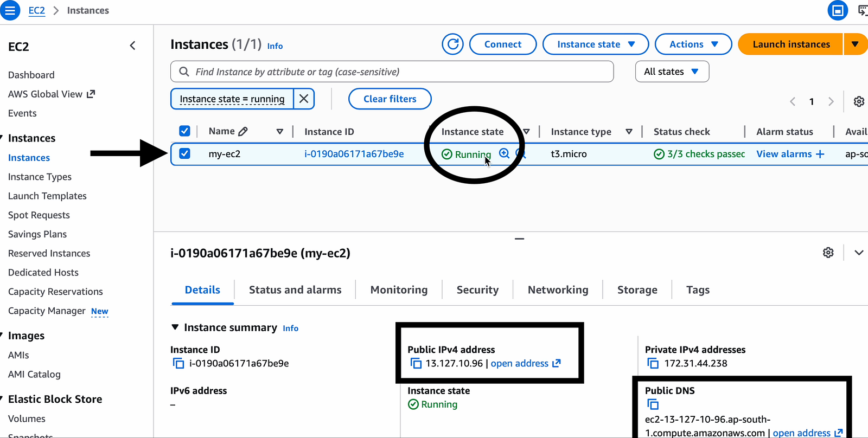Open AMI Catalog in the sidebar

pos(34,374)
